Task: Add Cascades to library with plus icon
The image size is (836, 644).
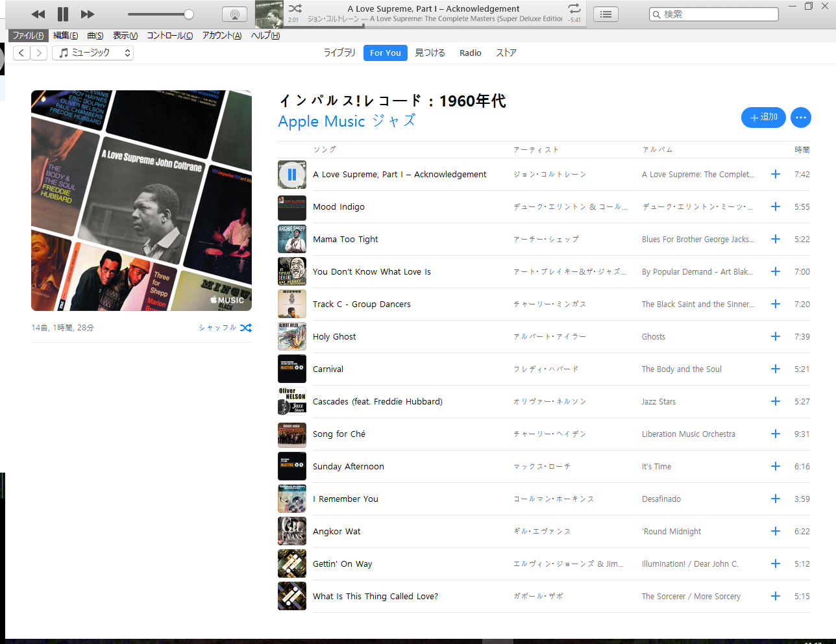Action: [x=775, y=401]
